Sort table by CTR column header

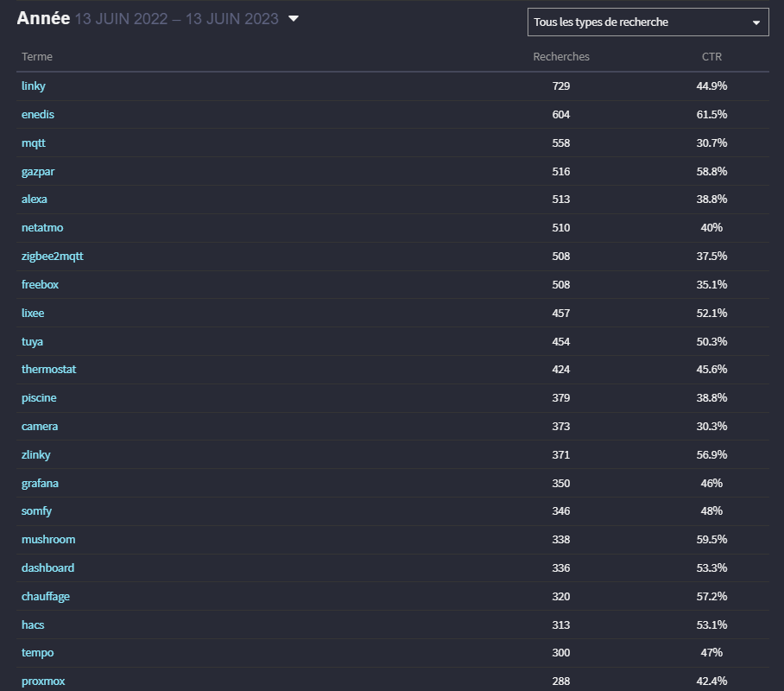pos(711,57)
